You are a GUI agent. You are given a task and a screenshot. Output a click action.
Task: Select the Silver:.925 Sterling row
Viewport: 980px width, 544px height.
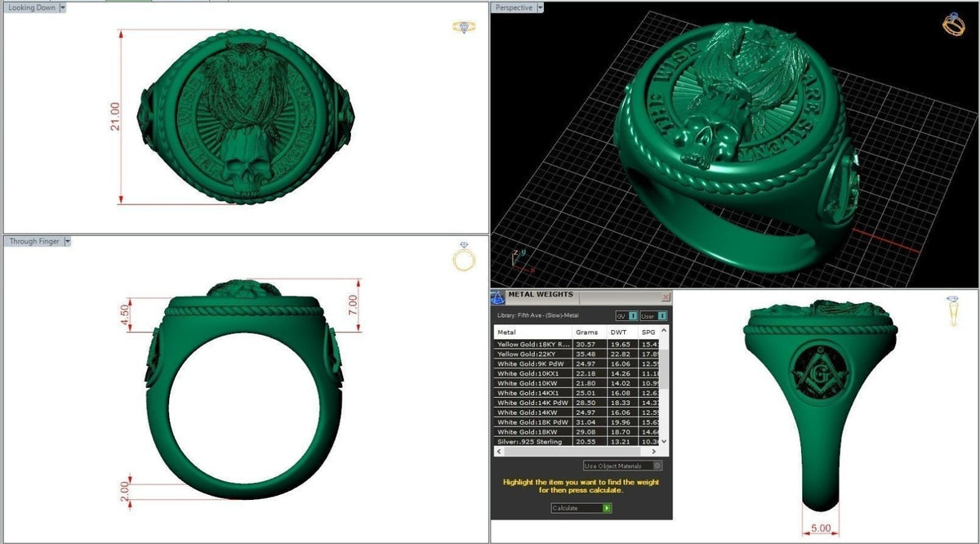point(577,442)
